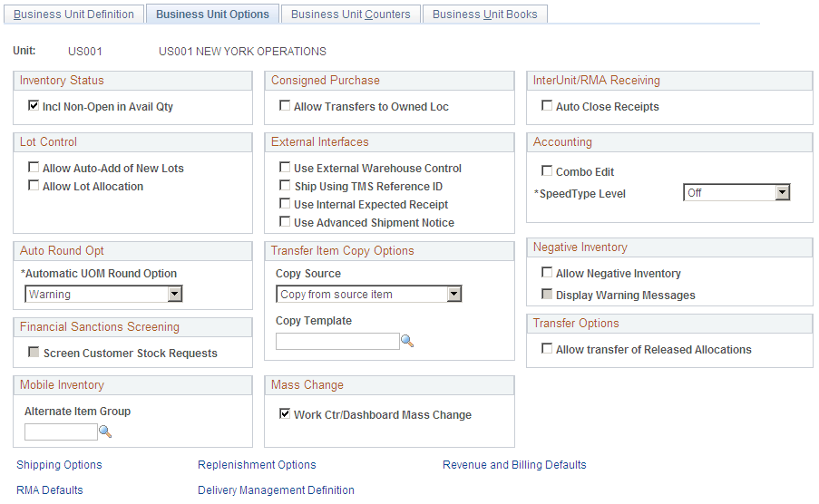Check Allow transfer of Released Allocations

[x=547, y=348]
